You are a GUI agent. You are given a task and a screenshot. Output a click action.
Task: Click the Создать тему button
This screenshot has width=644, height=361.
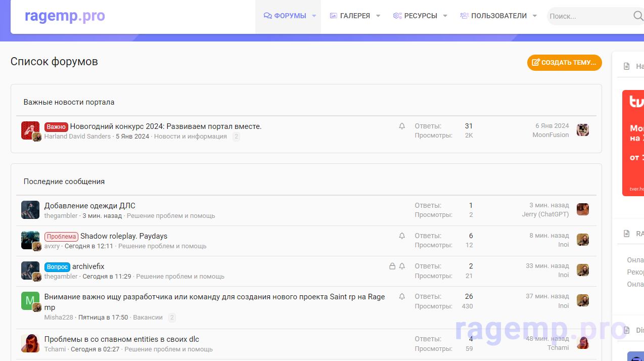(x=564, y=63)
